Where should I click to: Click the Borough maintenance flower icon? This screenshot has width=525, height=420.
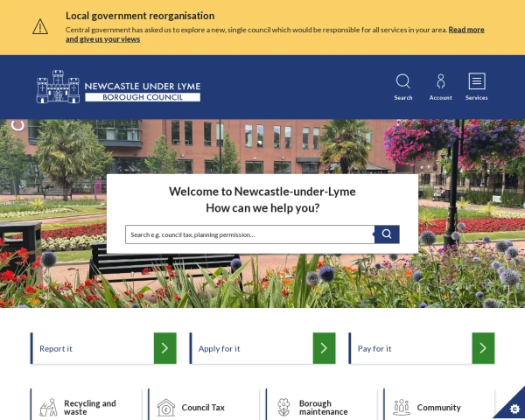click(x=283, y=407)
